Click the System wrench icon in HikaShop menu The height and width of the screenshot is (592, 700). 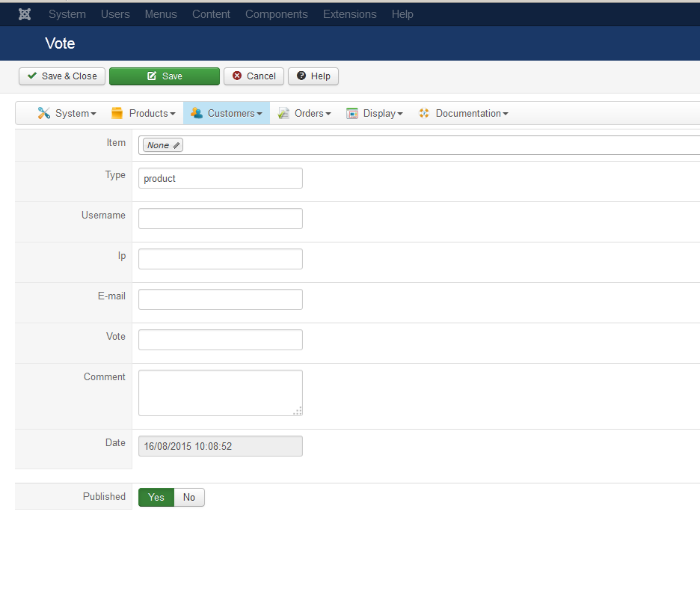[x=43, y=113]
